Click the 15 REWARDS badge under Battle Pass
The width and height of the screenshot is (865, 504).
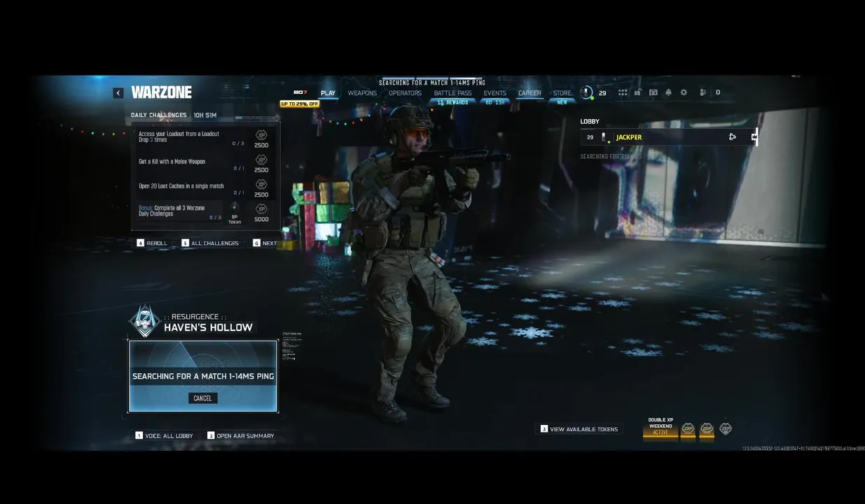click(452, 103)
